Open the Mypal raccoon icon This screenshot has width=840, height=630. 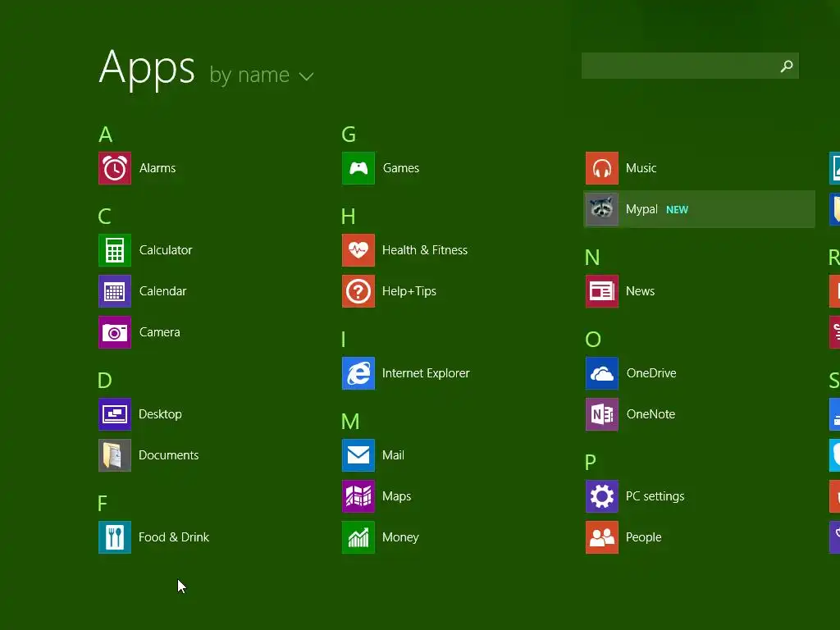(602, 209)
